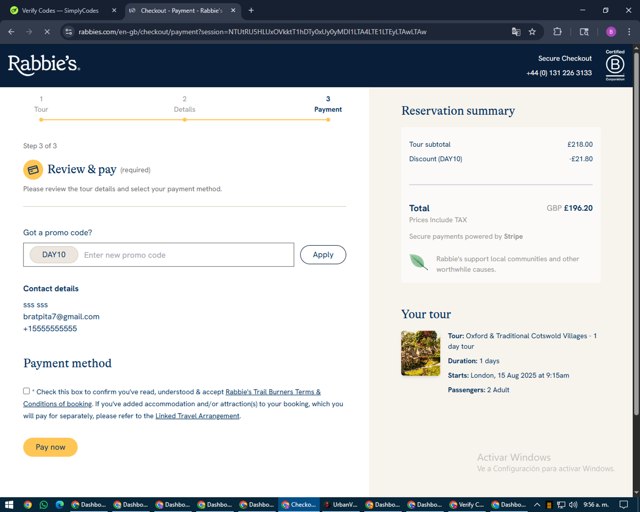
Task: Click the Certified B Corporation badge
Action: tap(615, 65)
